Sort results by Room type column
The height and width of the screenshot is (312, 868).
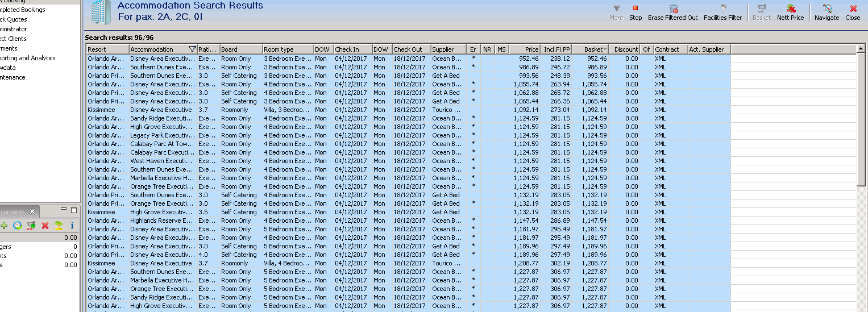(288, 49)
